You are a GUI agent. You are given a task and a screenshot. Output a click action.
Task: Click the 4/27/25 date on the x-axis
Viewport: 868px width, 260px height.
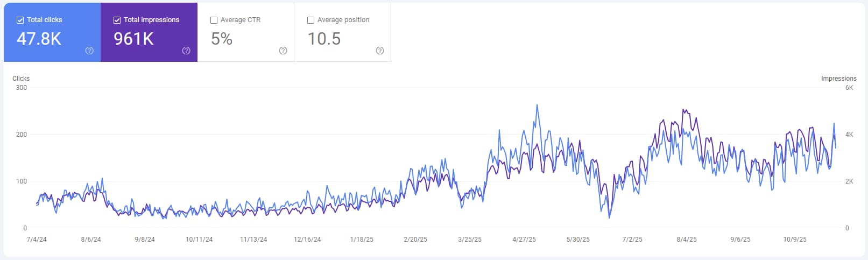tap(524, 240)
